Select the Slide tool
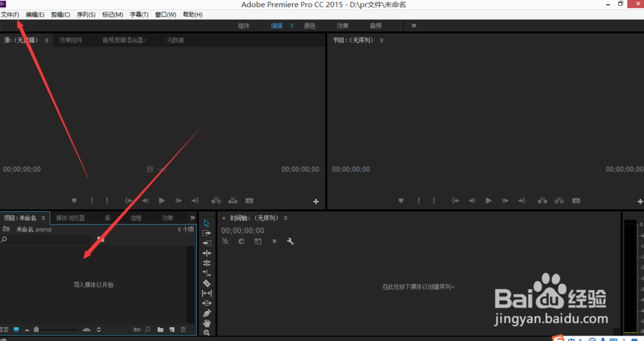 207,303
